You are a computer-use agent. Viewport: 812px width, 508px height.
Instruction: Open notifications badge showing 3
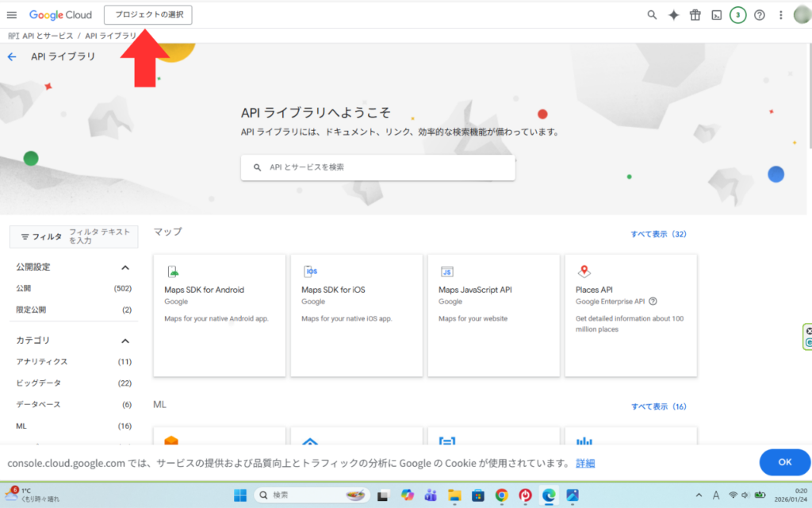[737, 15]
